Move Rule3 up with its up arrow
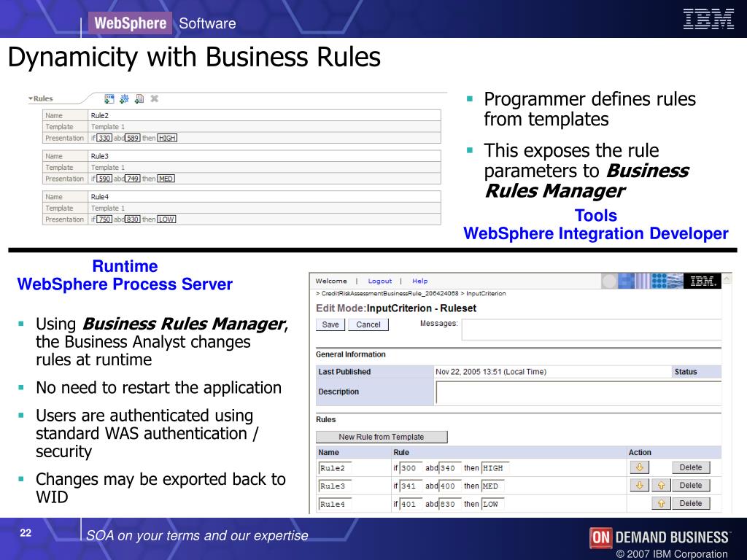The width and height of the screenshot is (747, 560). point(661,485)
